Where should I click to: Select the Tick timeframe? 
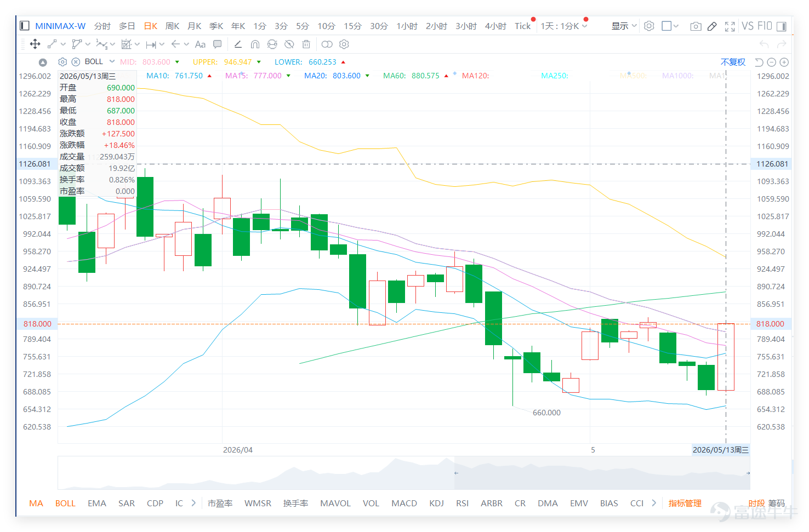(x=522, y=26)
